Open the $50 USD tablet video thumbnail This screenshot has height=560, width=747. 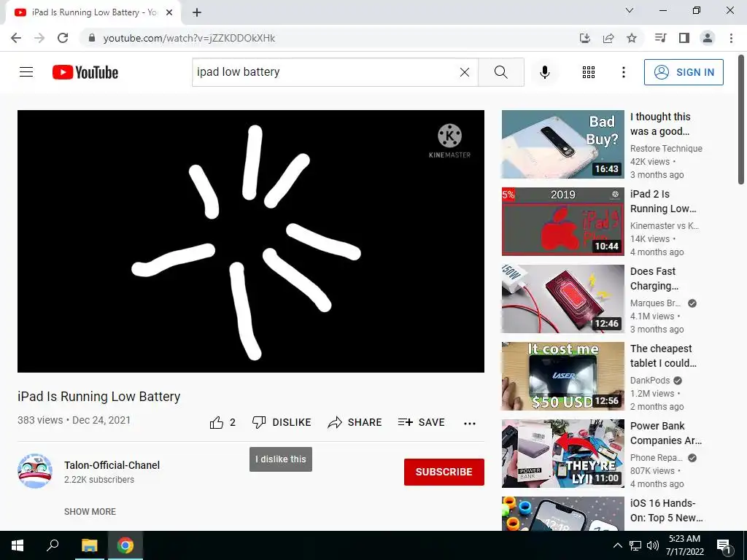point(562,376)
